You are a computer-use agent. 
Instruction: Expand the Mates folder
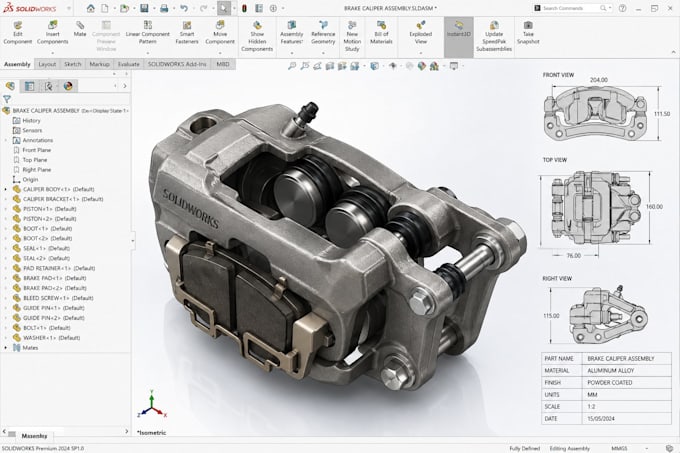[6, 348]
